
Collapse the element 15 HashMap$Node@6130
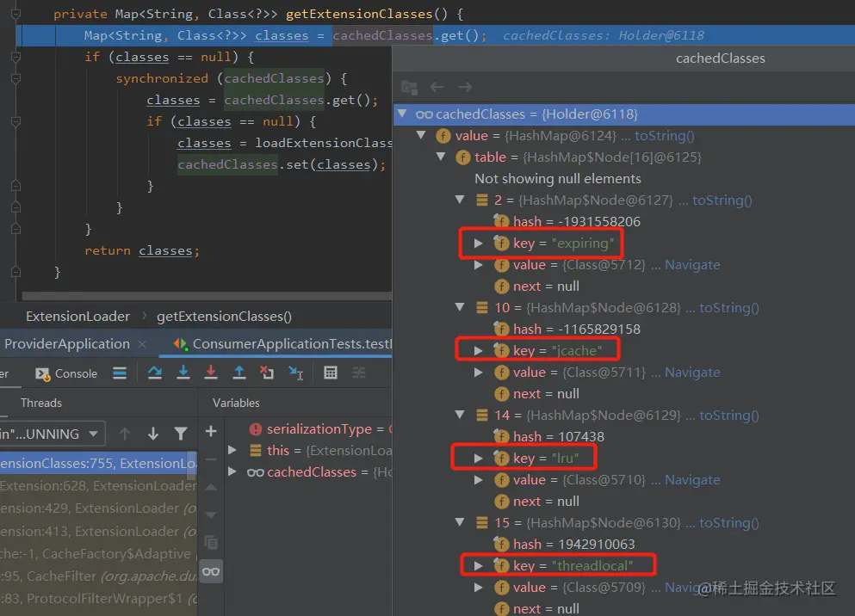[x=460, y=522]
